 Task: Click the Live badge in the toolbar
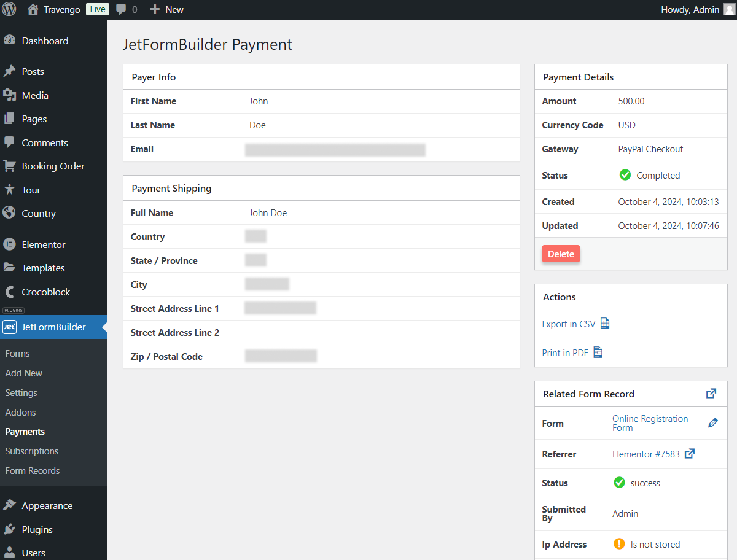pos(97,9)
